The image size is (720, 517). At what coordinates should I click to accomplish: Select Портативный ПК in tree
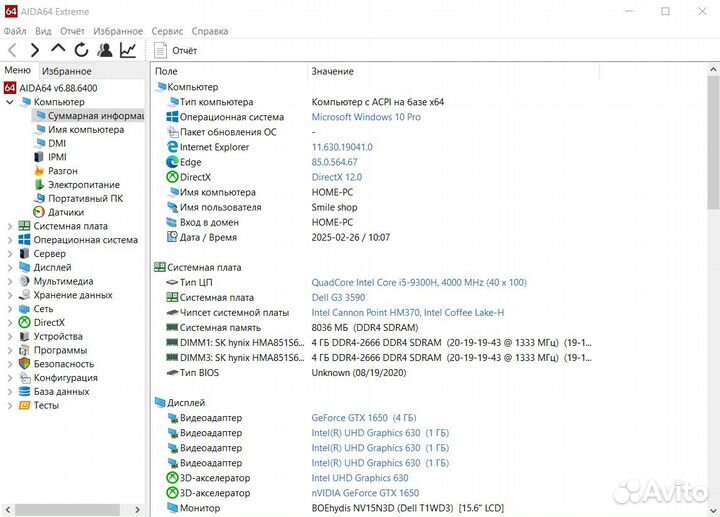85,198
